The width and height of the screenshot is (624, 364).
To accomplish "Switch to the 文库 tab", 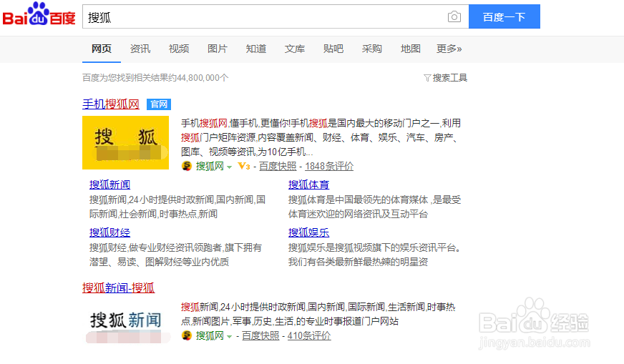I will pyautogui.click(x=295, y=49).
